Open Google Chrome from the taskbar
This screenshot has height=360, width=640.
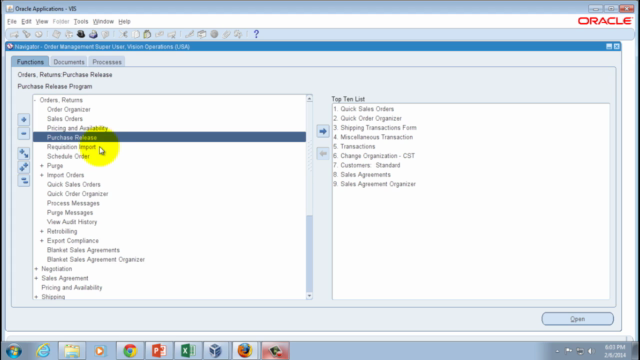click(130, 351)
